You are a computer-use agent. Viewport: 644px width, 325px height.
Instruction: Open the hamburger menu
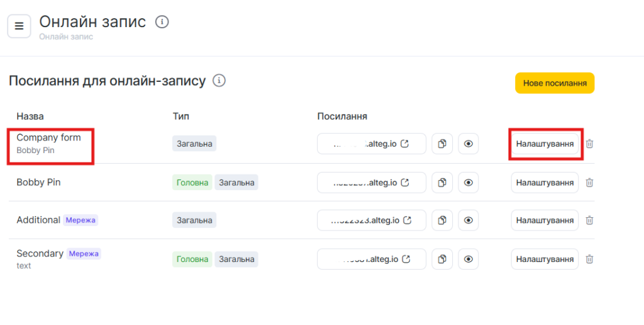coord(19,26)
